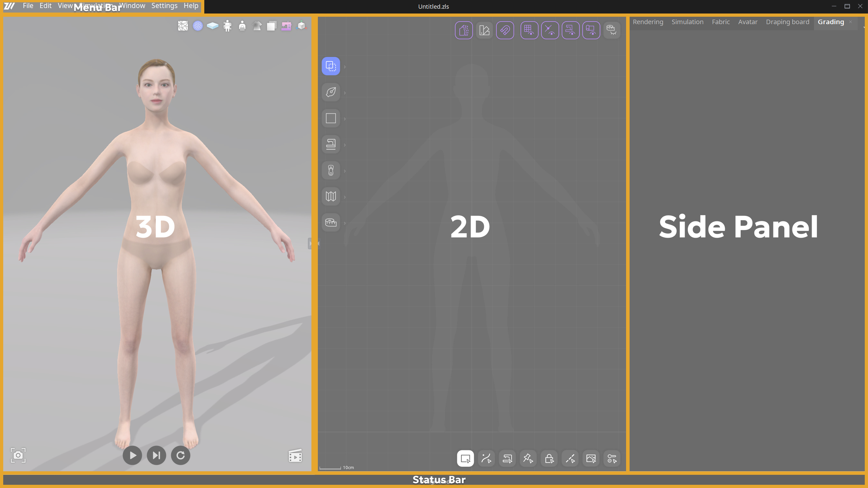Viewport: 868px width, 488px height.
Task: Click the reset simulation button
Action: click(180, 455)
